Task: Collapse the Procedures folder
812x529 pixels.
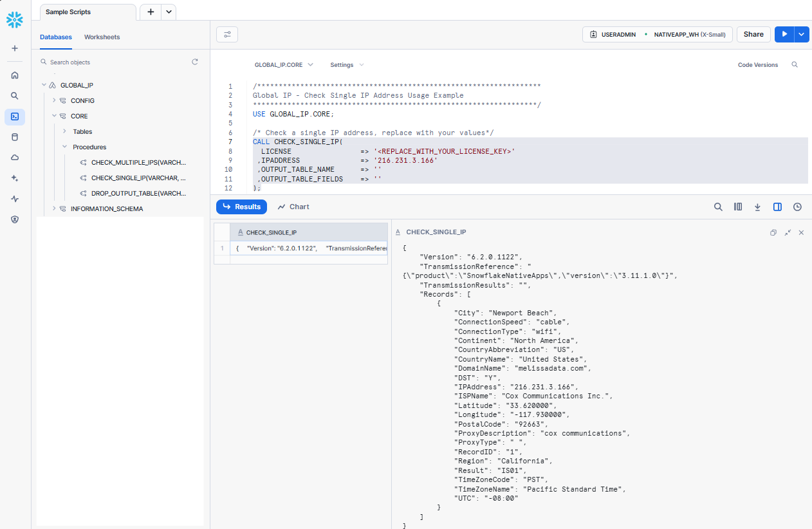Action: point(64,147)
